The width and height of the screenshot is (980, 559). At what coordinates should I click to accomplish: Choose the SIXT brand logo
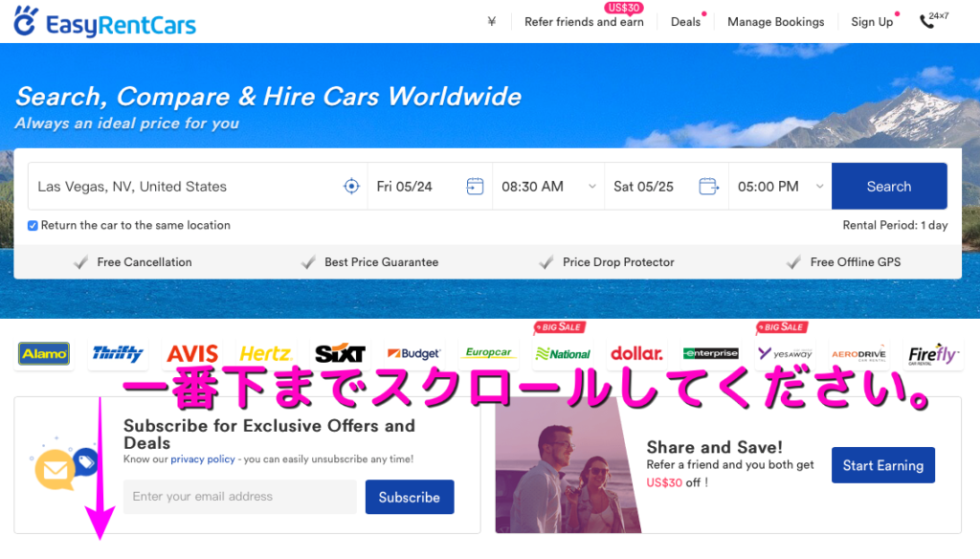tap(340, 354)
